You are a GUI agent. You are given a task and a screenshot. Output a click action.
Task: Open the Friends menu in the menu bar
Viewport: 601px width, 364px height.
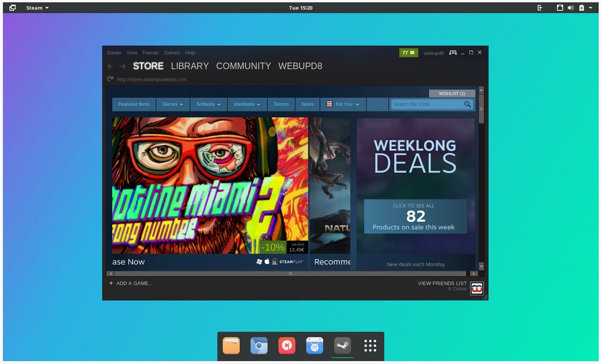coord(150,53)
